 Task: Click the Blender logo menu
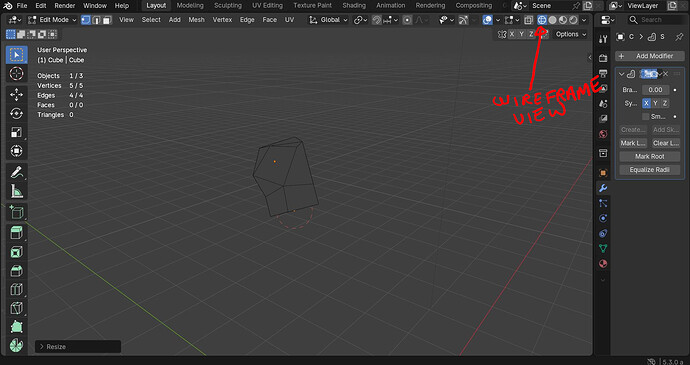pyautogui.click(x=7, y=6)
